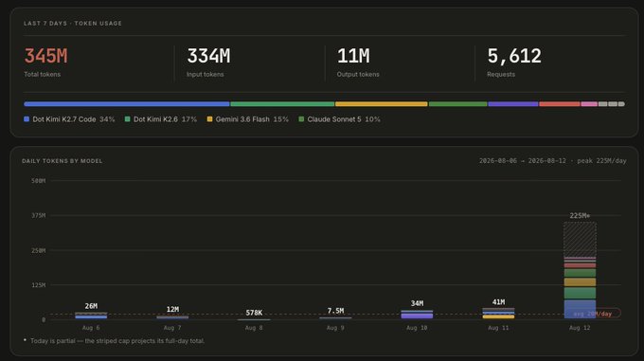Image resolution: width=644 pixels, height=361 pixels.
Task: Click the 34M value label
Action: point(417,303)
